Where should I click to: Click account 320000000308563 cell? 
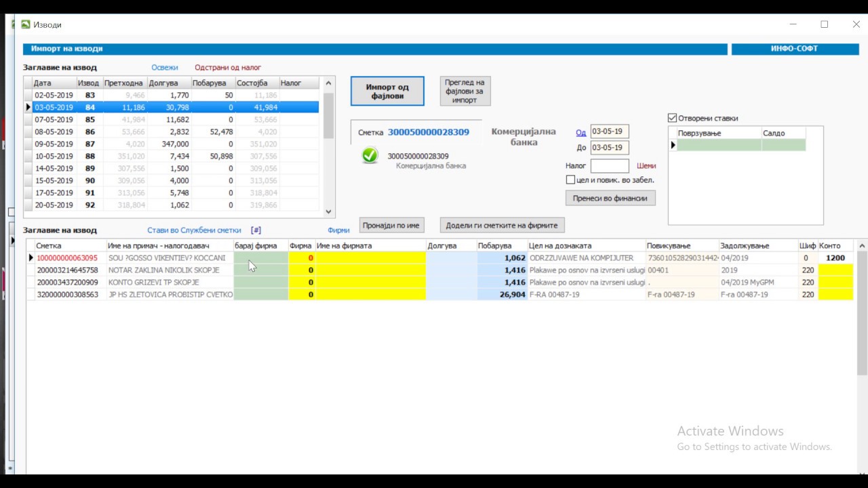coord(71,295)
